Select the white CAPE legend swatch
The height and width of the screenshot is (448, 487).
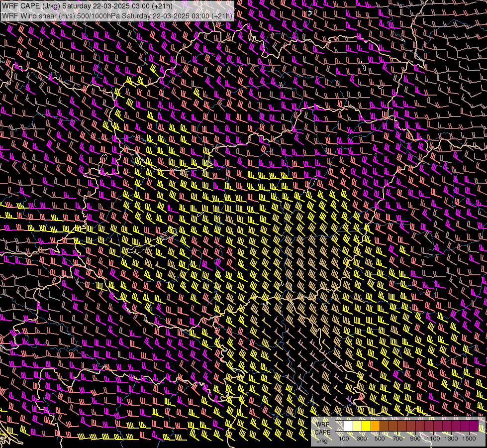click(349, 426)
